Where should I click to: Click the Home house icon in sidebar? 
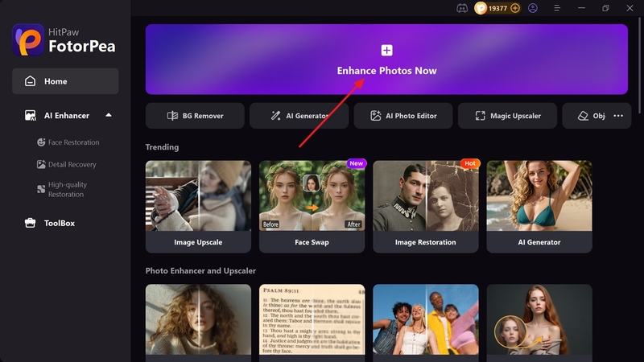(x=30, y=81)
